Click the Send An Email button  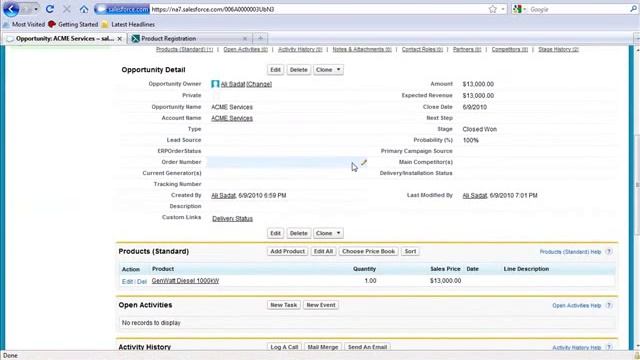tap(367, 347)
